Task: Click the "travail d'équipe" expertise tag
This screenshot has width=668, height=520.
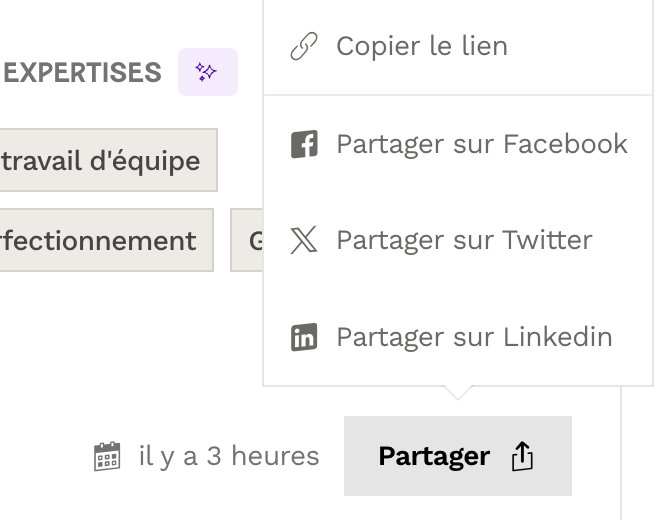Action: (x=106, y=161)
